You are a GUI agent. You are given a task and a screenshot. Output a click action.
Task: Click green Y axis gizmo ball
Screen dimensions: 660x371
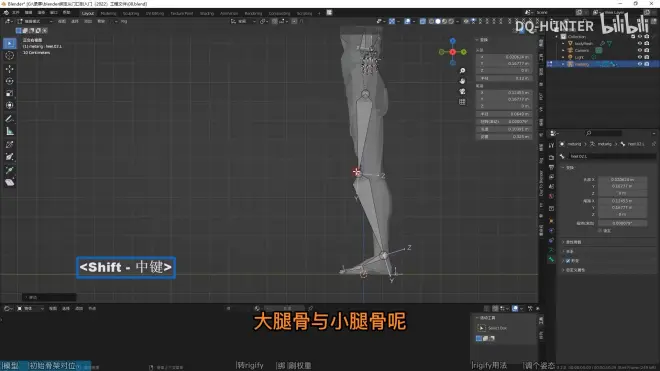pos(463,52)
